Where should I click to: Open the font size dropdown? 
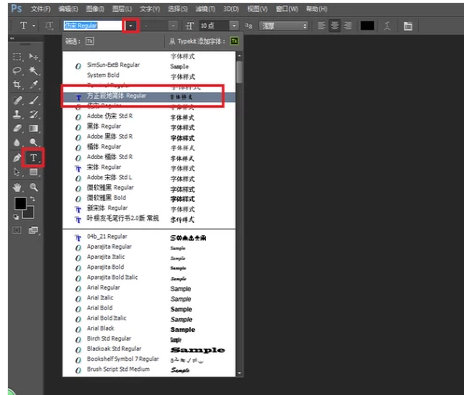point(234,26)
